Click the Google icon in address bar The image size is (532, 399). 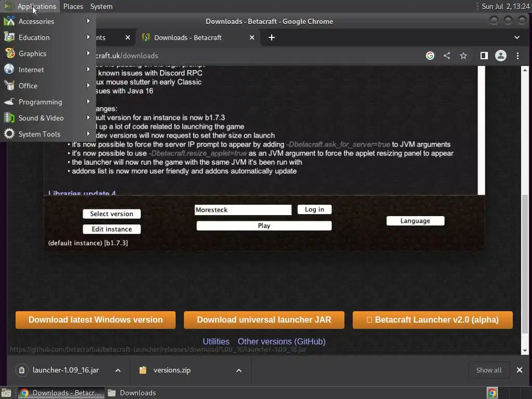[x=430, y=56]
